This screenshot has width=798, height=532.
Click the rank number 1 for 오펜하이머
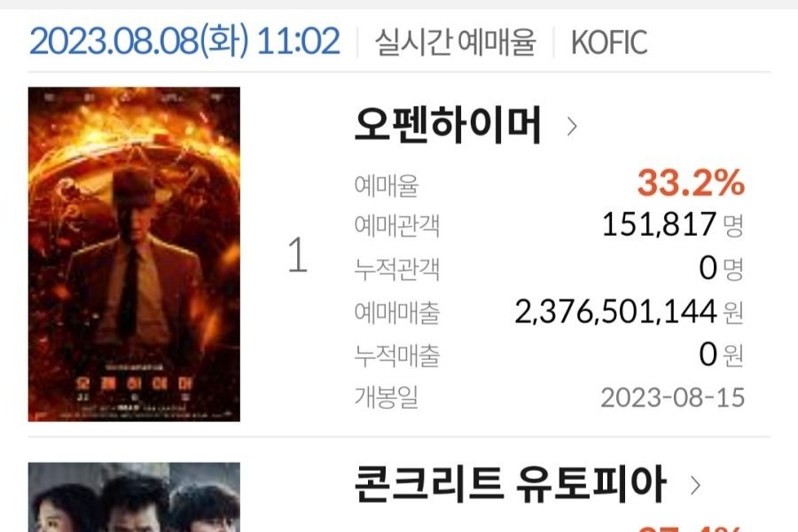tap(298, 254)
